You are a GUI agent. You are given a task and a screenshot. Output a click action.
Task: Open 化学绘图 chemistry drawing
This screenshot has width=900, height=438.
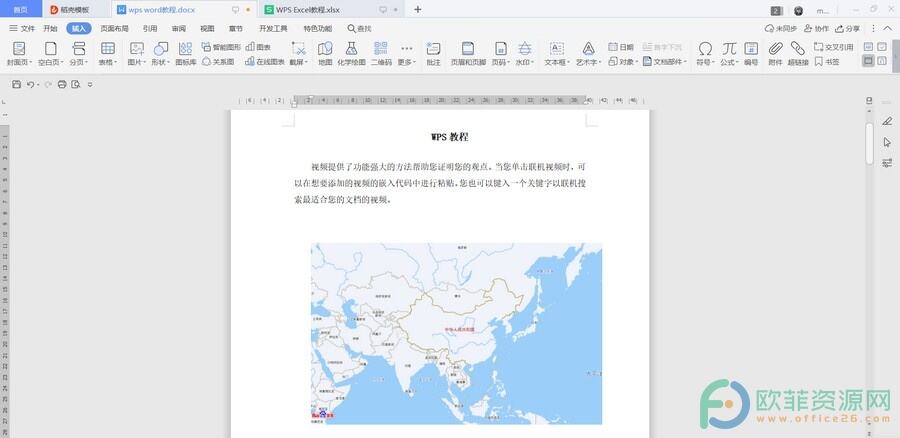(351, 53)
